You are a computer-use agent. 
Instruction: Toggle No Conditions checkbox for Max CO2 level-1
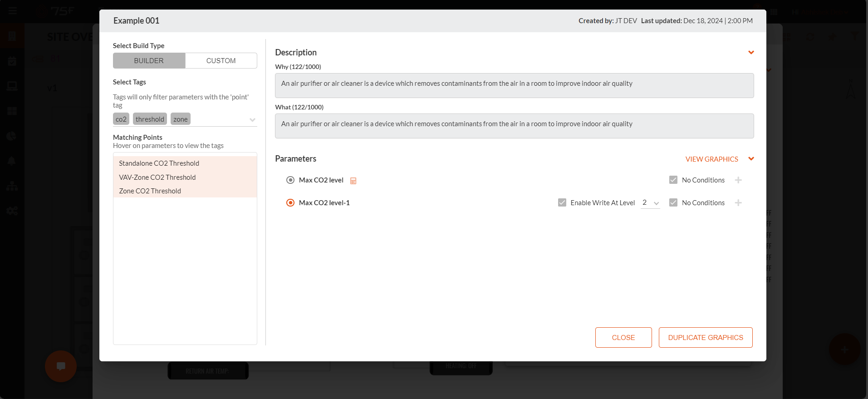pyautogui.click(x=673, y=203)
